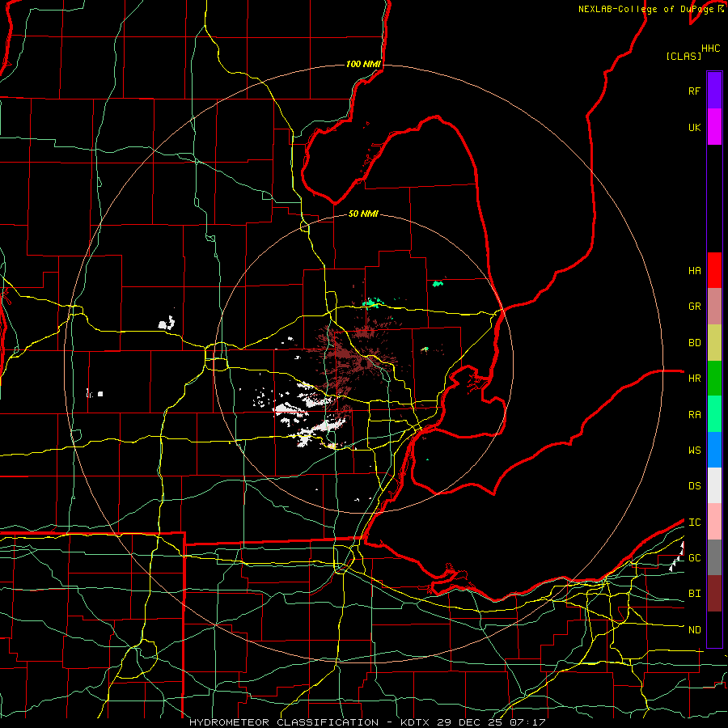The height and width of the screenshot is (728, 728).
Task: Click the RF legend label
Action: point(694,91)
